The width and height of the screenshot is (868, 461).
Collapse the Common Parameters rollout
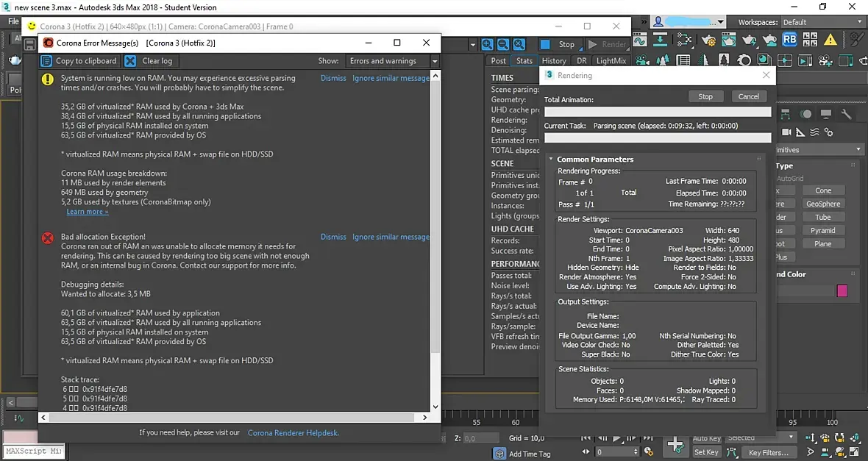[552, 160]
